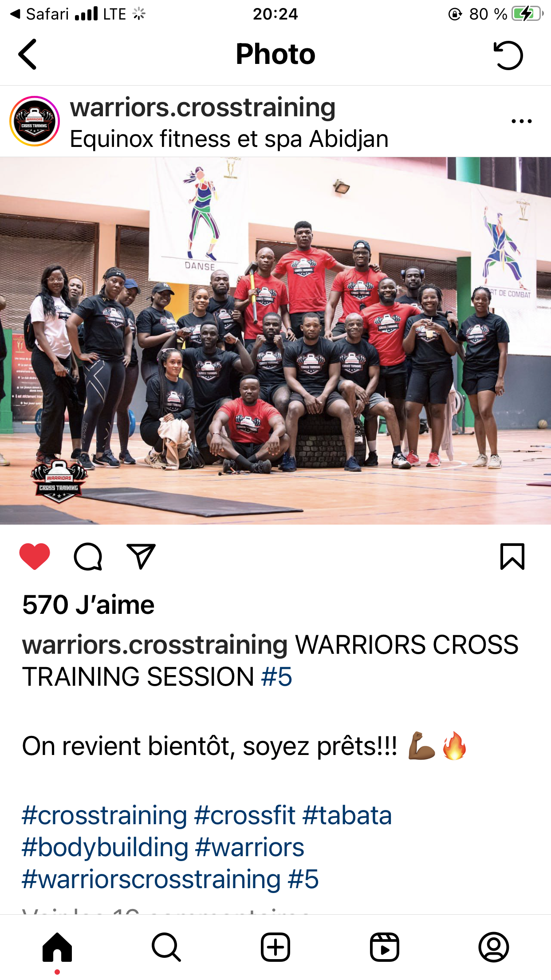Viewport: 551px width, 980px height.
Task: Create new post with plus icon
Action: click(275, 947)
